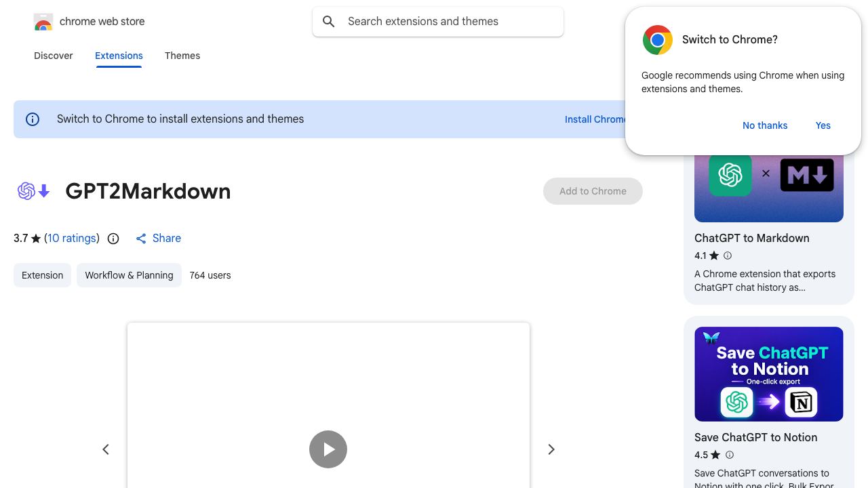Open the ChatGPT to Markdown title link
Screen dimensions: 868x488
(752, 239)
